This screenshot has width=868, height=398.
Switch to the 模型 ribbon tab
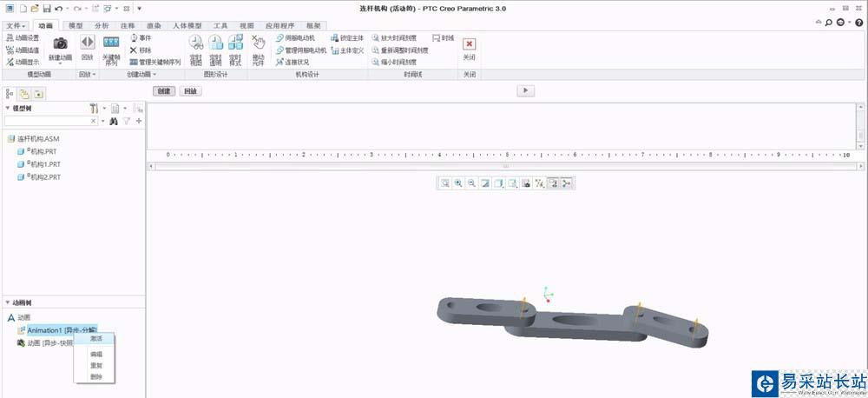pyautogui.click(x=76, y=25)
